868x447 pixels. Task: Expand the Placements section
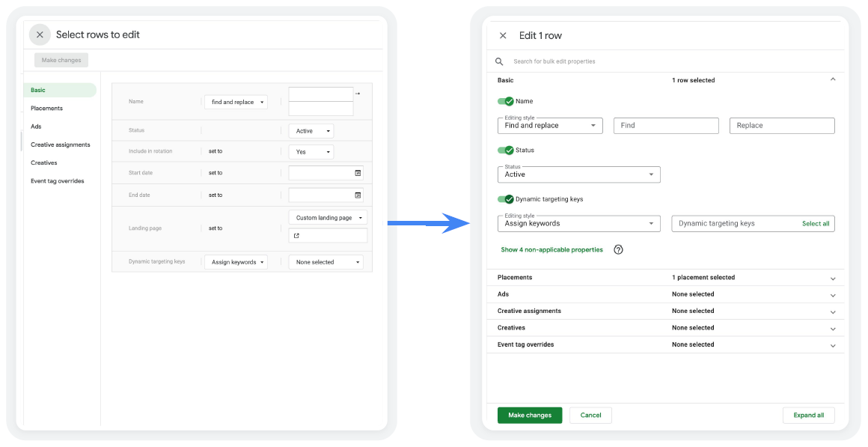pyautogui.click(x=833, y=279)
